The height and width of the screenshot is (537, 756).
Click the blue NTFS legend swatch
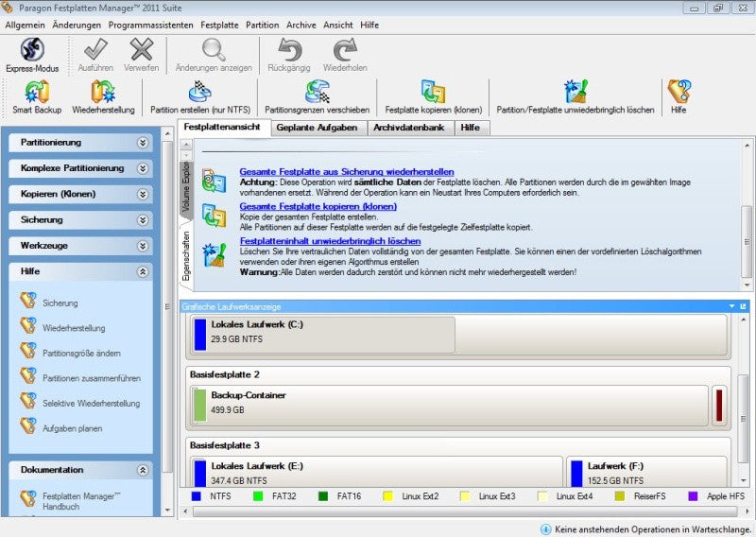tap(197, 496)
